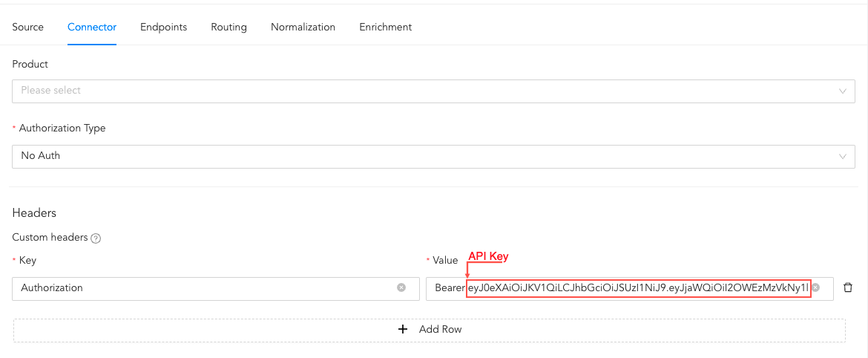Expand the Product dropdown chevron arrow
The height and width of the screenshot is (358, 868).
(842, 91)
